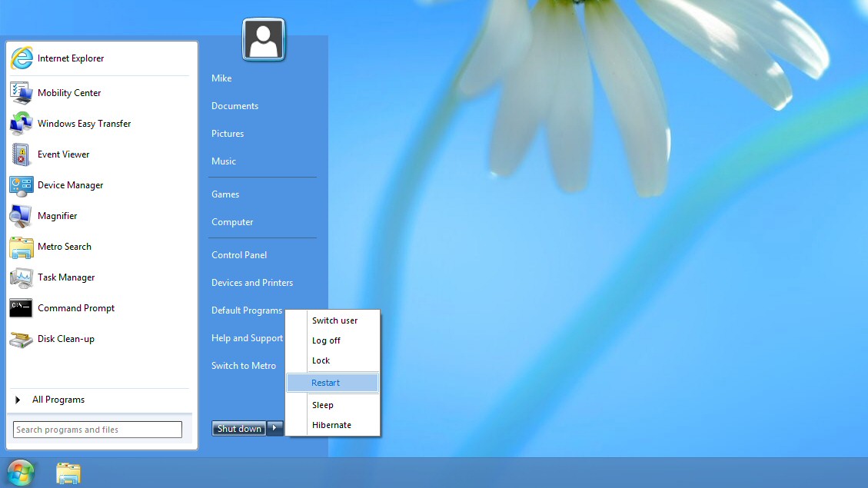Launch the Magnifier

pos(57,216)
